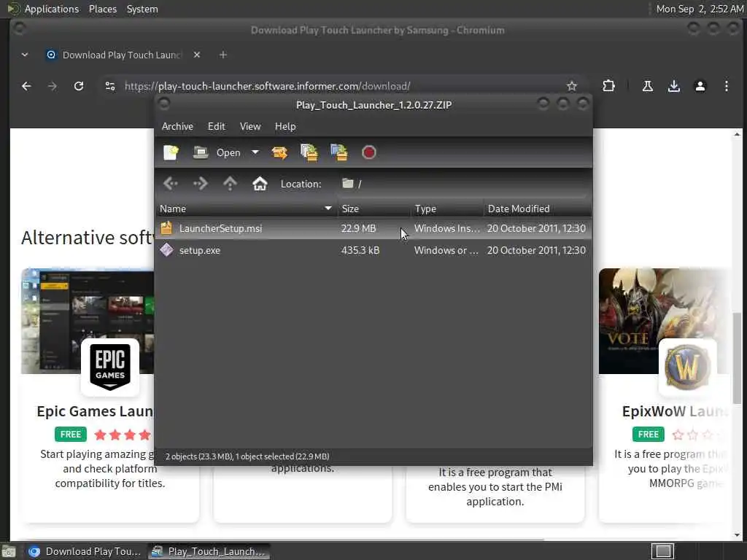
Task: Go up one folder level in archive
Action: (230, 183)
